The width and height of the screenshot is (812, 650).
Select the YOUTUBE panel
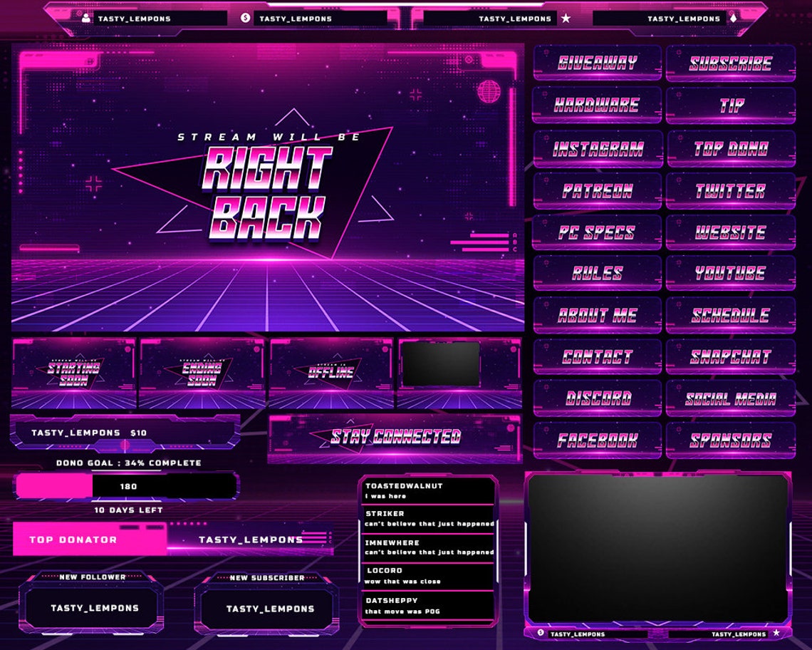[x=732, y=273]
